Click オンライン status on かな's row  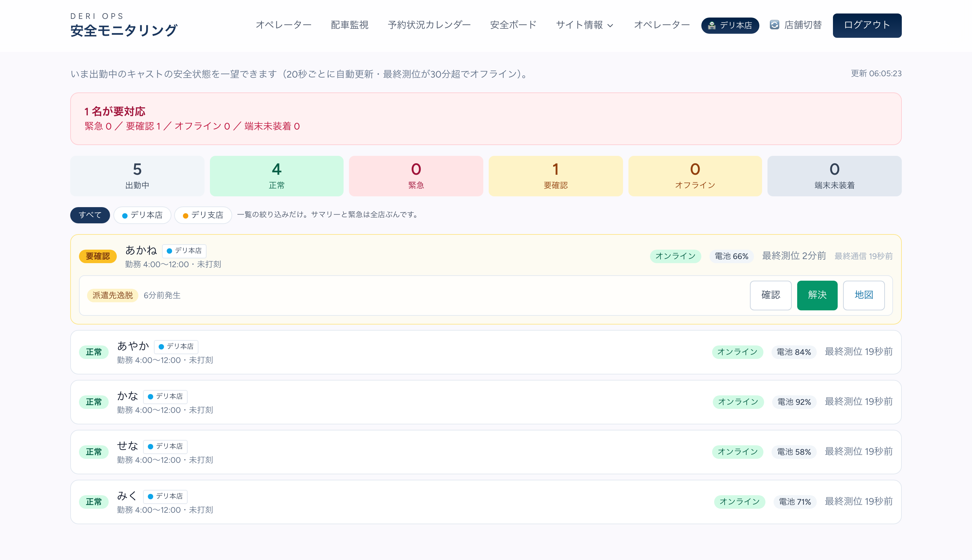coord(738,402)
